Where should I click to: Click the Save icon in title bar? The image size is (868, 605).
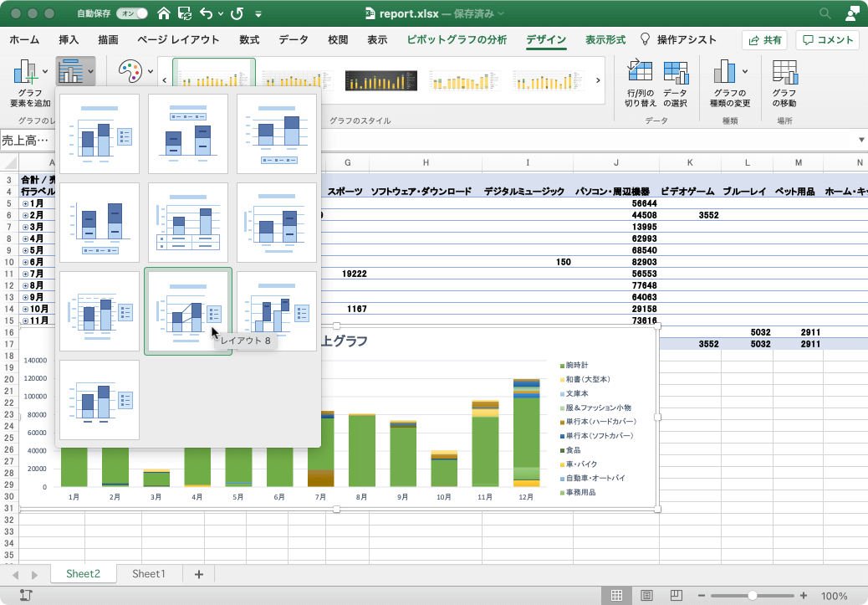[x=184, y=13]
